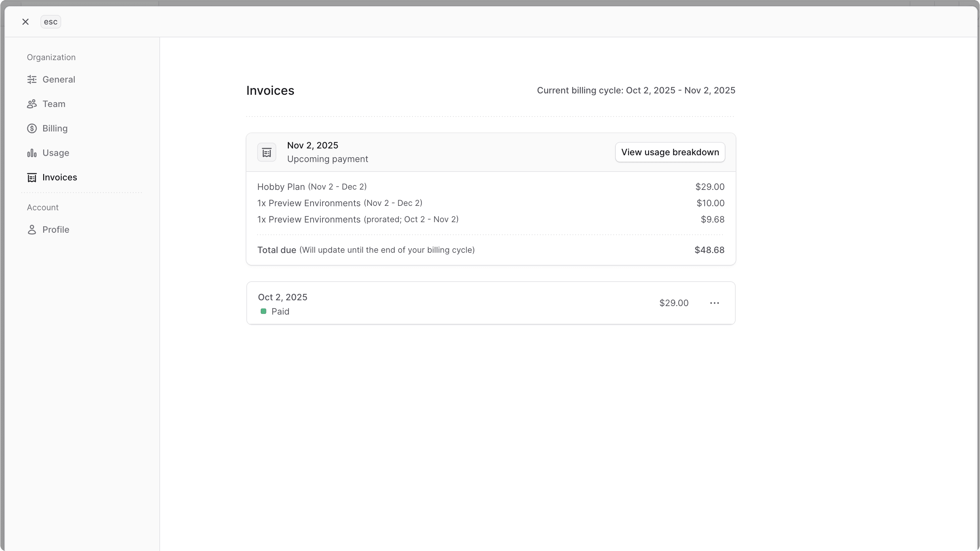Click the Profile person icon
The image size is (980, 551).
pyautogui.click(x=32, y=230)
